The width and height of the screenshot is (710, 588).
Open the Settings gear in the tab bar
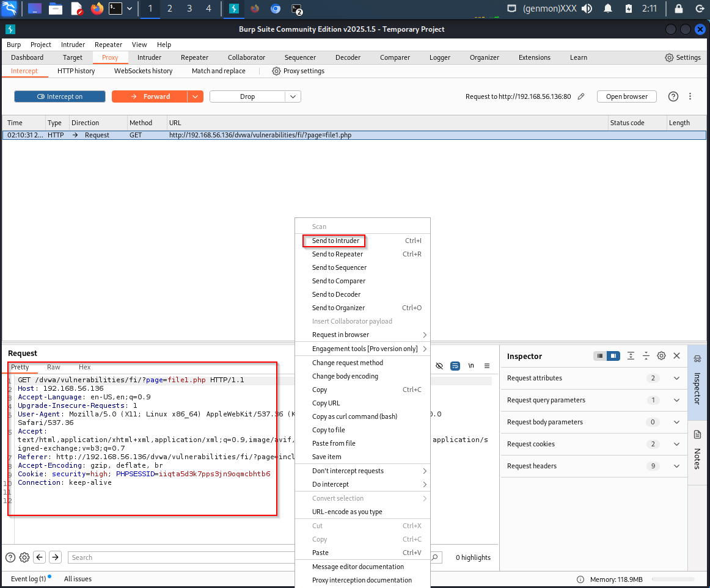point(683,57)
